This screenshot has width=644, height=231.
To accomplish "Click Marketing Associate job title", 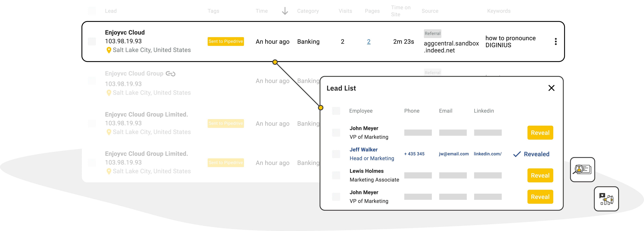I will coord(374,180).
